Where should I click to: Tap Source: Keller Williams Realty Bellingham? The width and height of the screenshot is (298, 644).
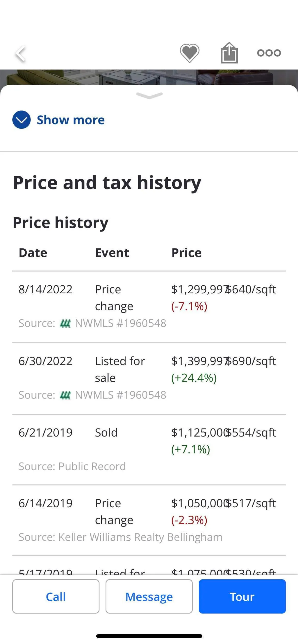[120, 537]
